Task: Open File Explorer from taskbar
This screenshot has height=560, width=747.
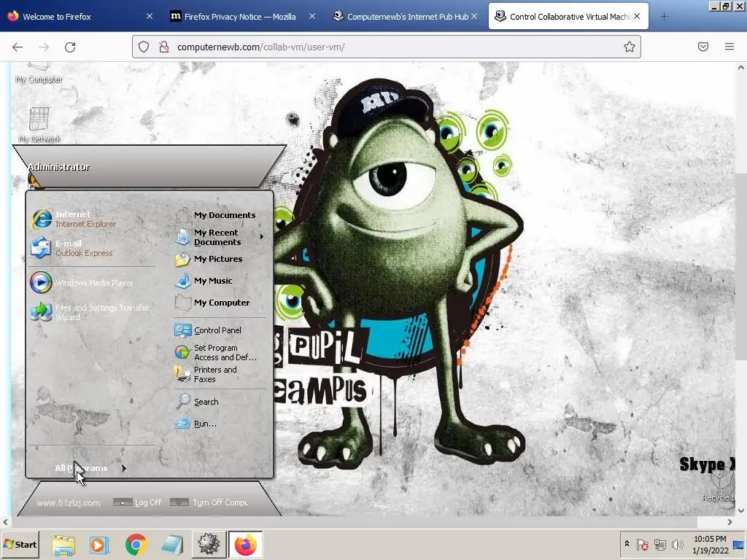Action: (63, 545)
